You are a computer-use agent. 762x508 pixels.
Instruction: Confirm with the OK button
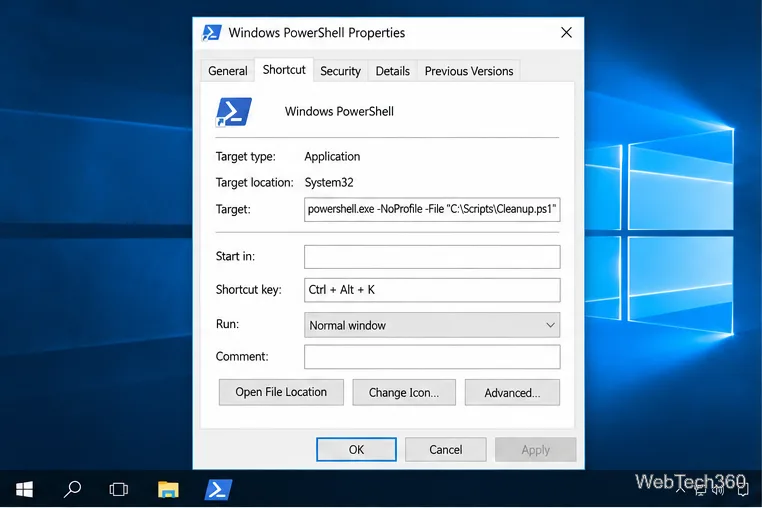356,450
